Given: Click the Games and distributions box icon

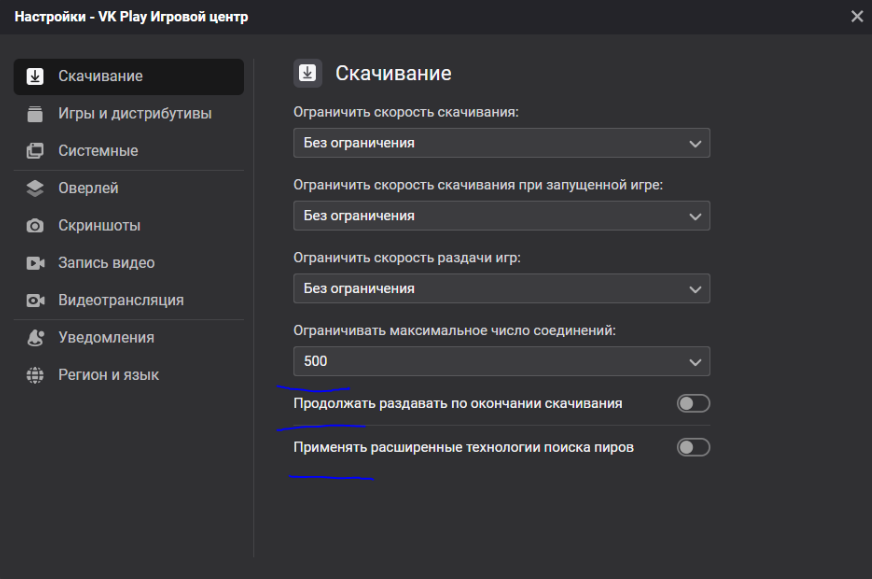Looking at the screenshot, I should click(x=35, y=113).
